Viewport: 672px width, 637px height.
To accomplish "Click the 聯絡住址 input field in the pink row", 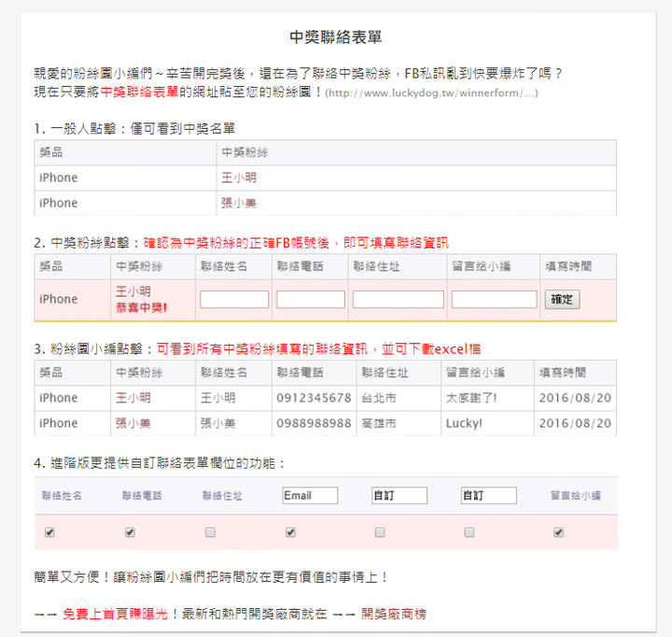I will pos(399,300).
